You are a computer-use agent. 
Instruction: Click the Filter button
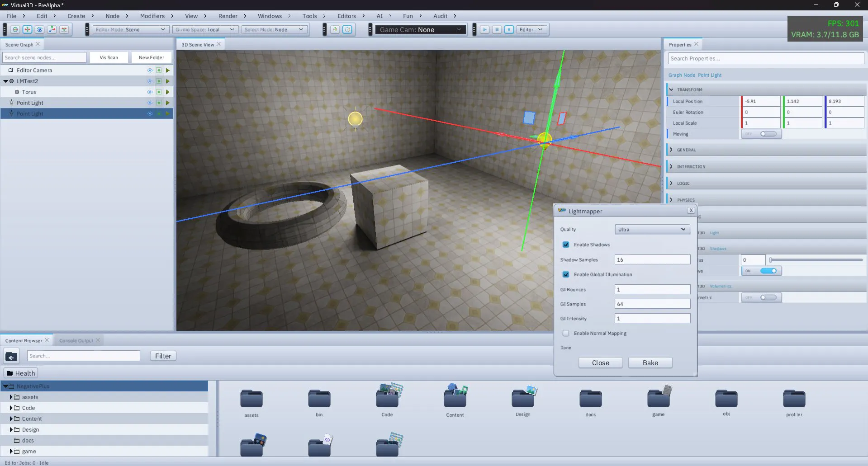(163, 356)
